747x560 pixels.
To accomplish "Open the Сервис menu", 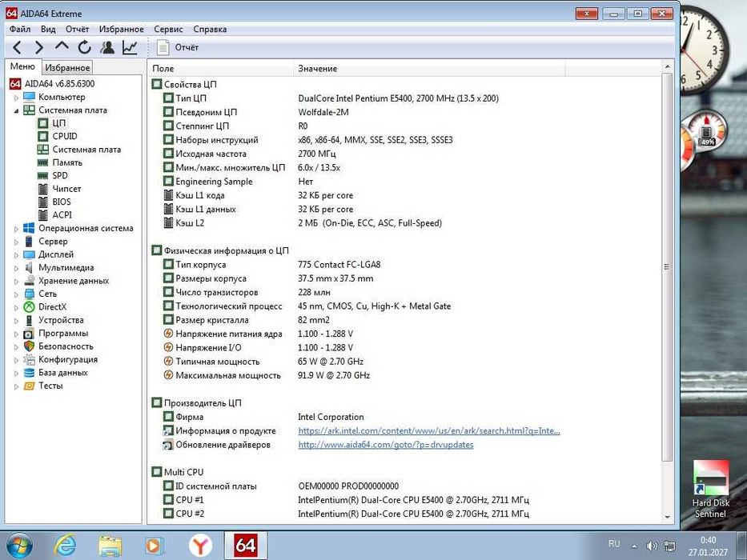I will point(168,29).
